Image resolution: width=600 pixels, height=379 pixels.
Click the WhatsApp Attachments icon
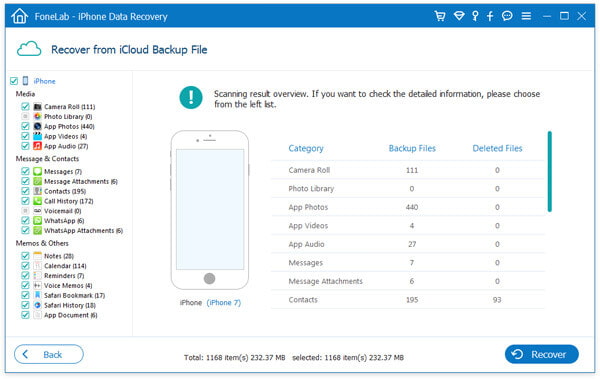(37, 231)
